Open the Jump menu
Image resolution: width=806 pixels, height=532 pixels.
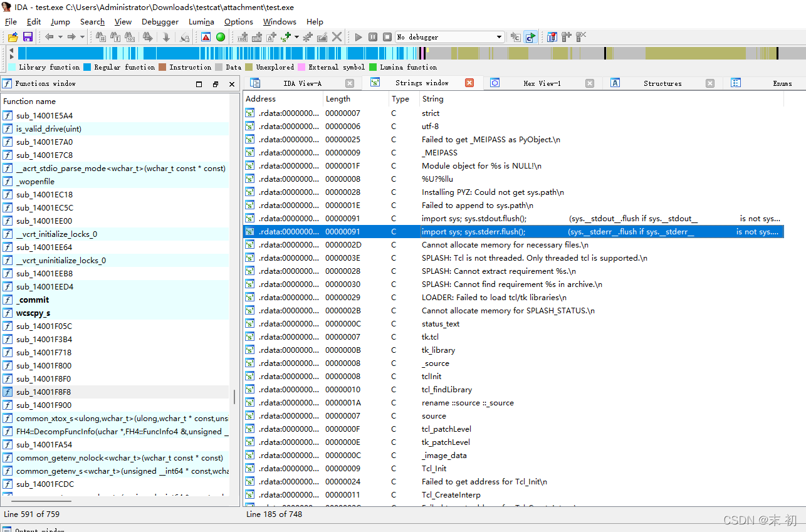pyautogui.click(x=60, y=21)
